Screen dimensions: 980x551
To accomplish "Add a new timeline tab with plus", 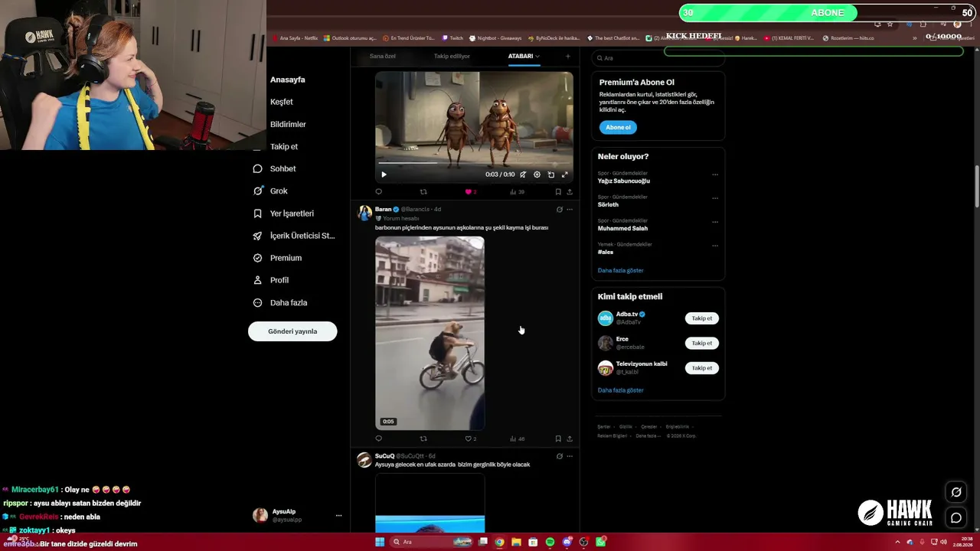I will click(x=567, y=56).
